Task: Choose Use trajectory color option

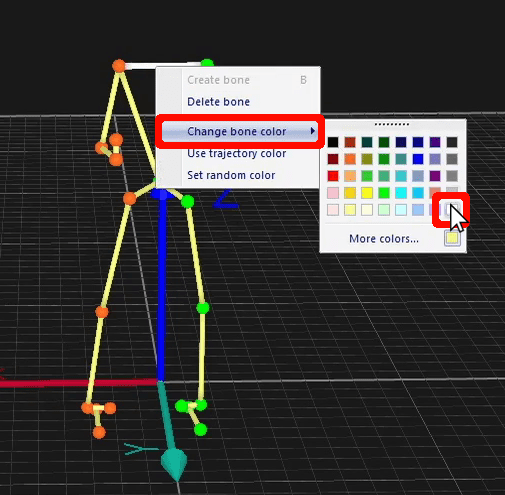Action: click(x=237, y=153)
